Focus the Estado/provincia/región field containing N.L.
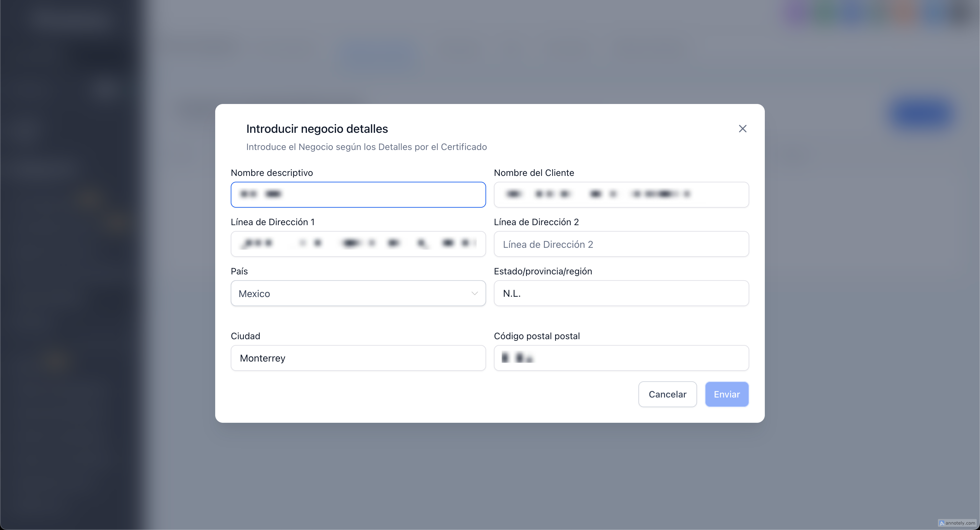 coord(621,293)
